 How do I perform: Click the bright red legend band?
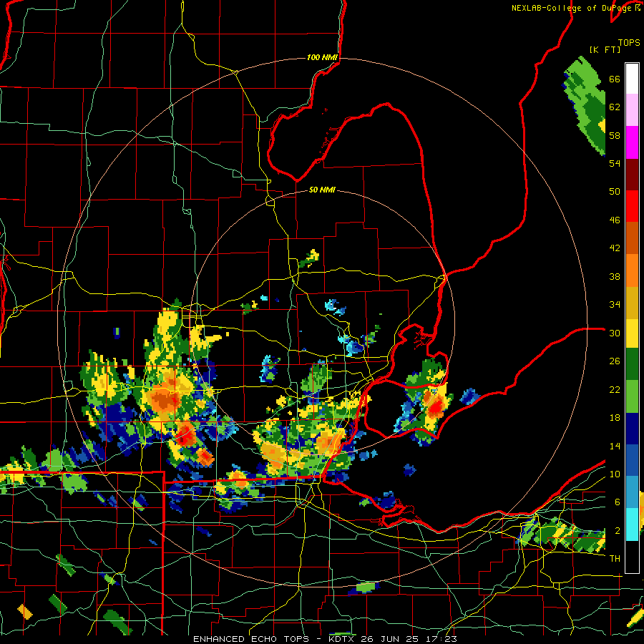click(632, 207)
